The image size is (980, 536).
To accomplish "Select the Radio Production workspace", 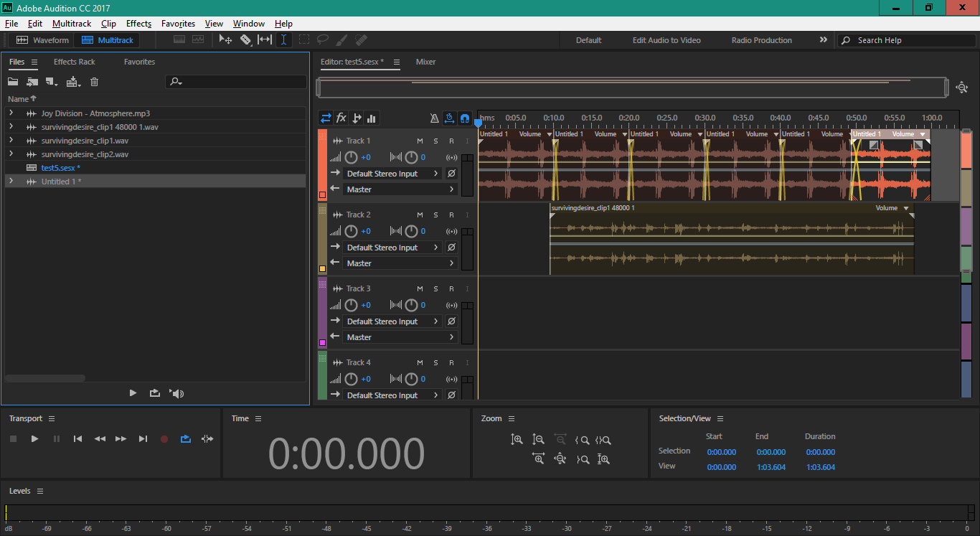I will point(761,40).
